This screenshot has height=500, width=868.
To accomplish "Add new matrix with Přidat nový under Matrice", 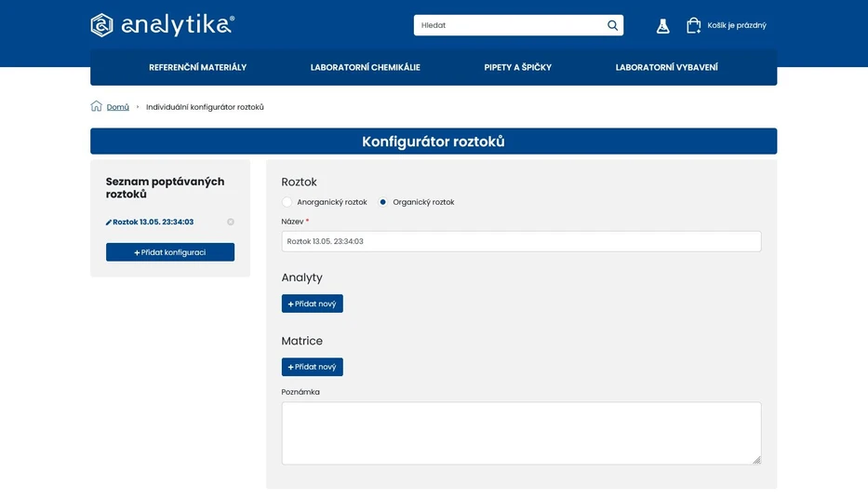I will click(x=313, y=367).
